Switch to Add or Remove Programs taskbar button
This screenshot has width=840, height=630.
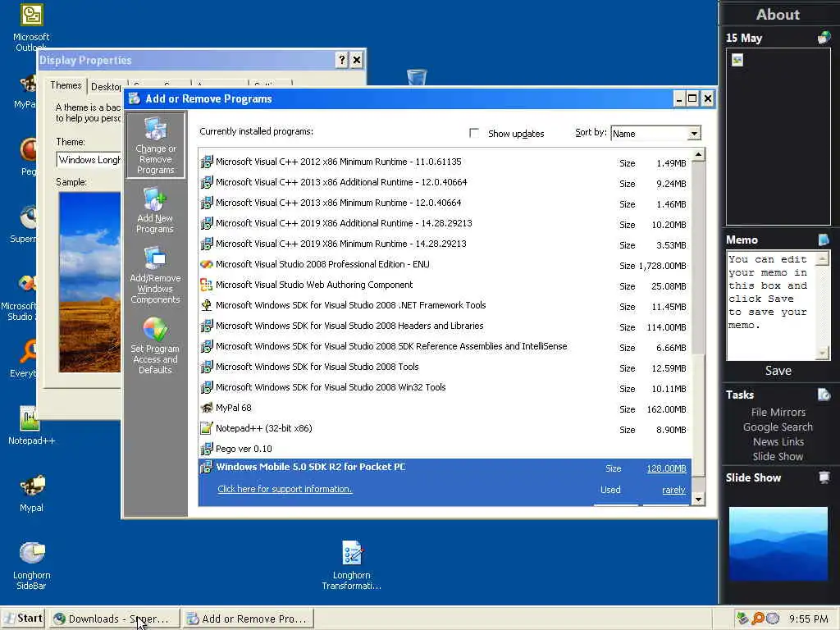point(248,619)
